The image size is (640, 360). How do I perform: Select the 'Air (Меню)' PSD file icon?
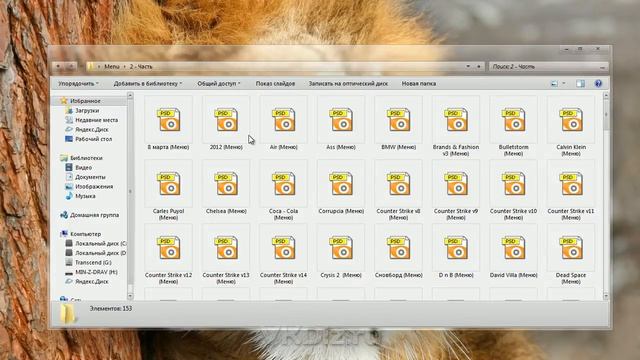[x=284, y=119]
